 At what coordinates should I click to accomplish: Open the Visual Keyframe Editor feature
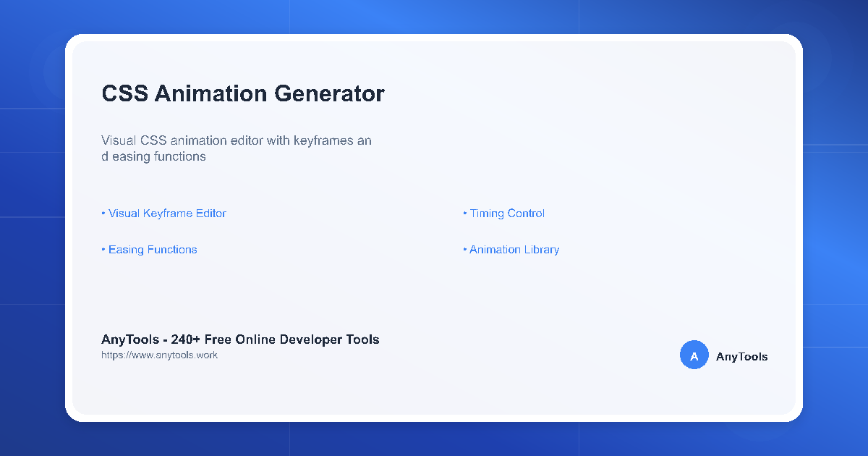point(166,213)
